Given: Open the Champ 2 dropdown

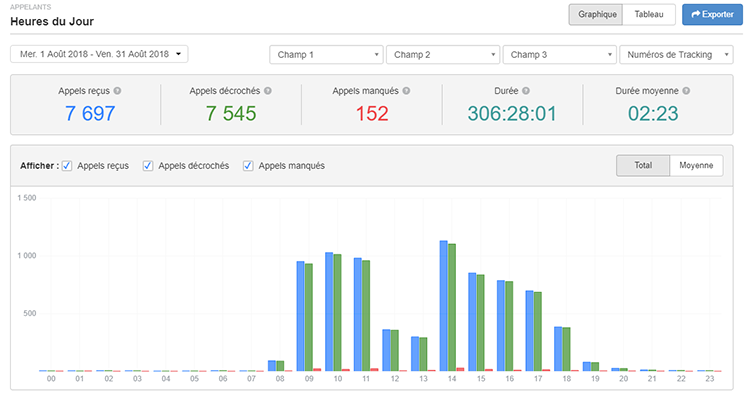Looking at the screenshot, I should (x=442, y=54).
